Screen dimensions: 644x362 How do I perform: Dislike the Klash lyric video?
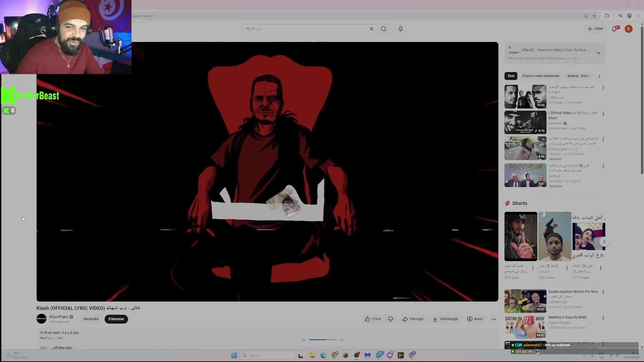tap(390, 319)
